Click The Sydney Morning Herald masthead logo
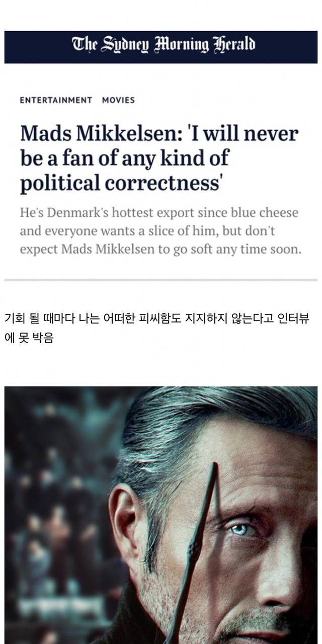The image size is (322, 644). click(164, 45)
